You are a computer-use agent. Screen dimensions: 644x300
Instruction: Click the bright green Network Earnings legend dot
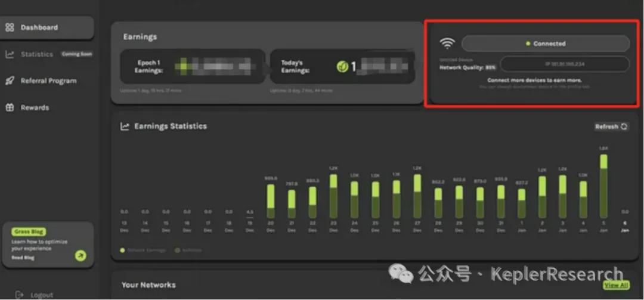(122, 250)
